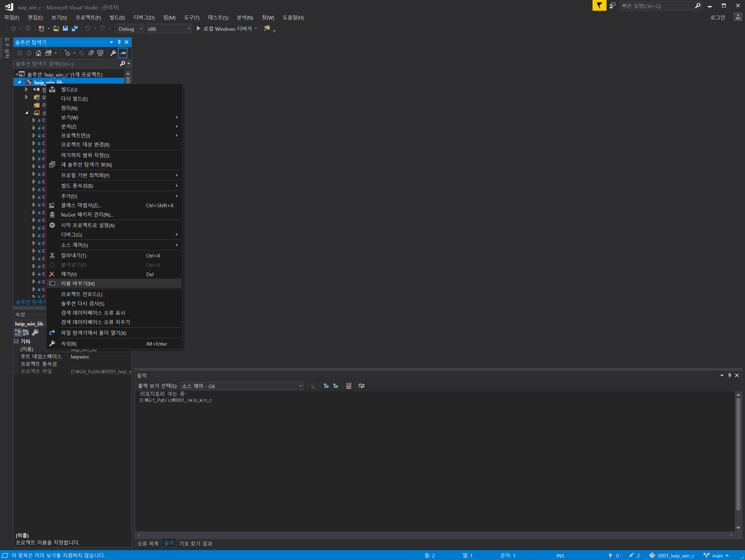Click the Undo arrow icon
The height and width of the screenshot is (560, 745).
point(88,29)
